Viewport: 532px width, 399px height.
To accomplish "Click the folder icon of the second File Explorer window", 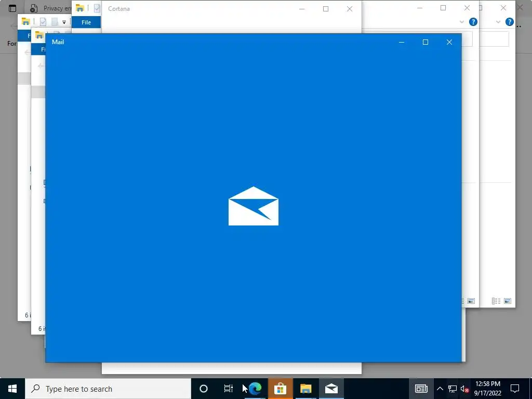I will tap(39, 35).
